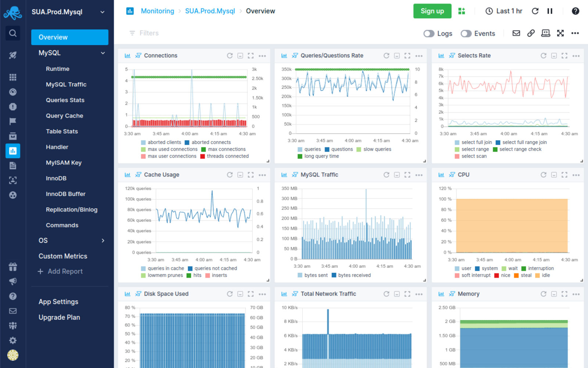Click the email report envelope icon in the toolbar
588x368 pixels.
(x=516, y=33)
